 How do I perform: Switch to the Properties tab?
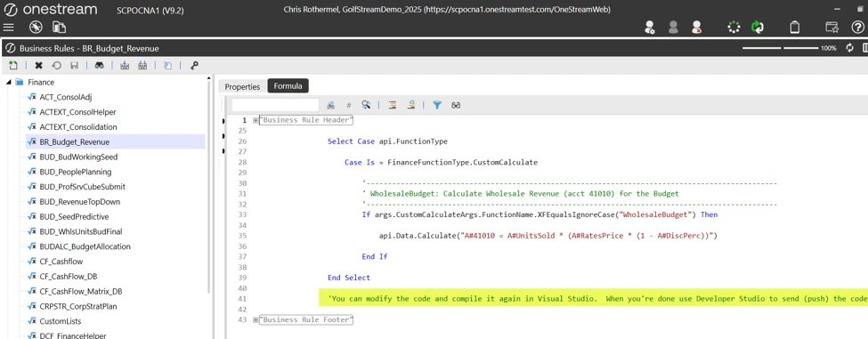(x=242, y=86)
